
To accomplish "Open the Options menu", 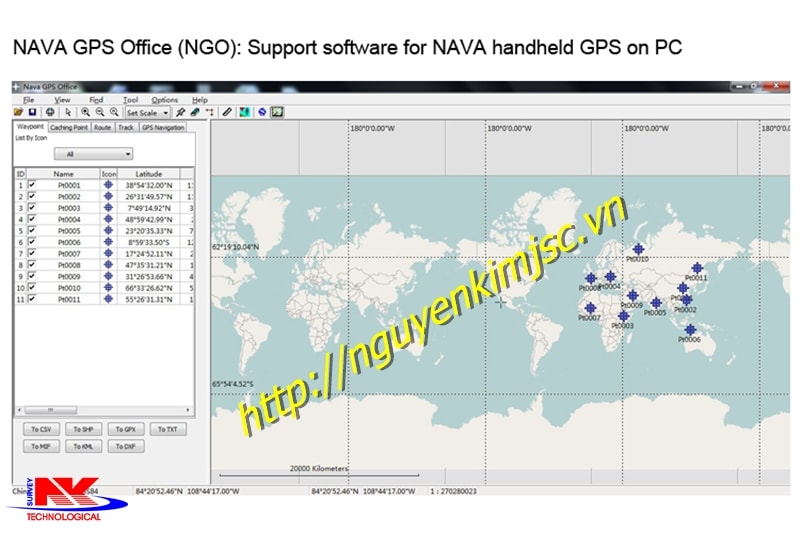I will [x=165, y=100].
